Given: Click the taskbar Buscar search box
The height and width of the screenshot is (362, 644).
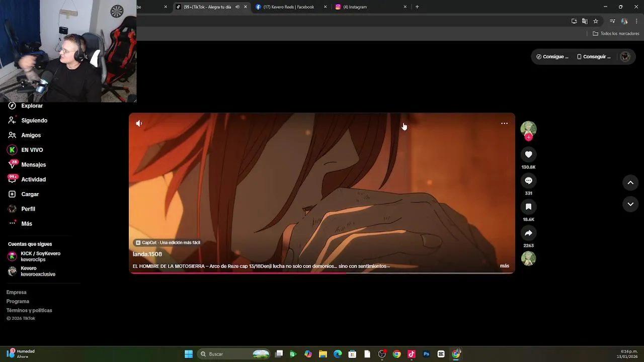Looking at the screenshot, I should (234, 354).
